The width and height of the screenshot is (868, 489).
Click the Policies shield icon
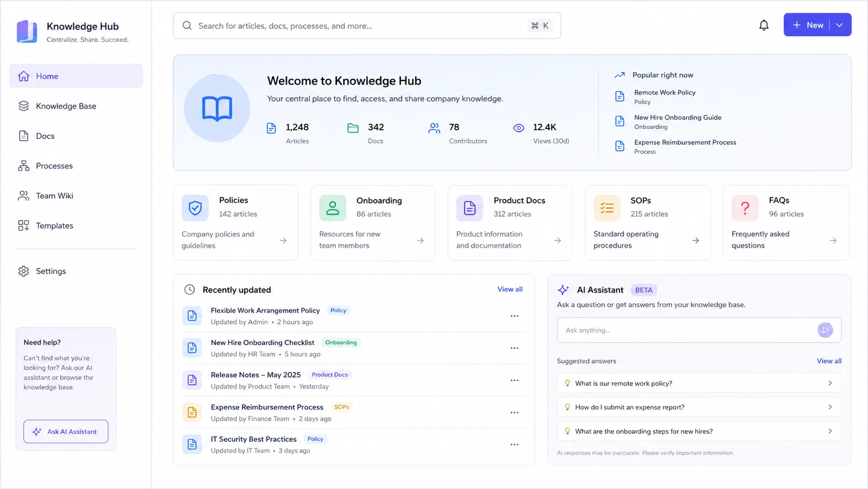195,208
